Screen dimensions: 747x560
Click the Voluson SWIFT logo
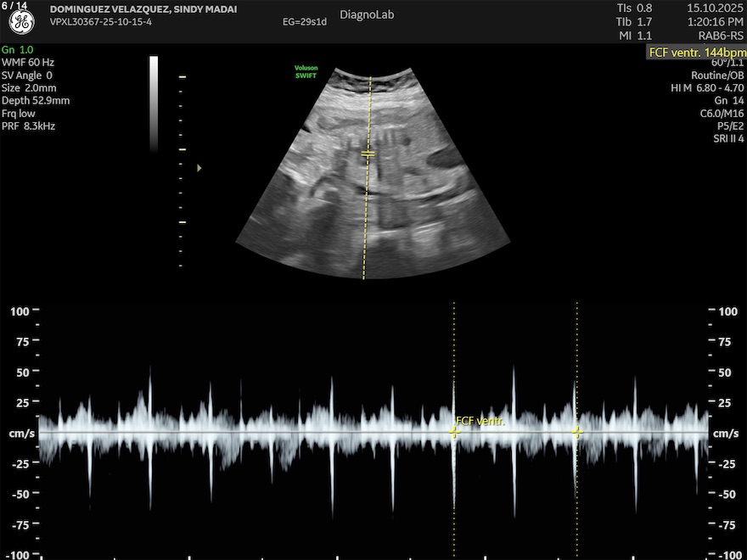[305, 72]
